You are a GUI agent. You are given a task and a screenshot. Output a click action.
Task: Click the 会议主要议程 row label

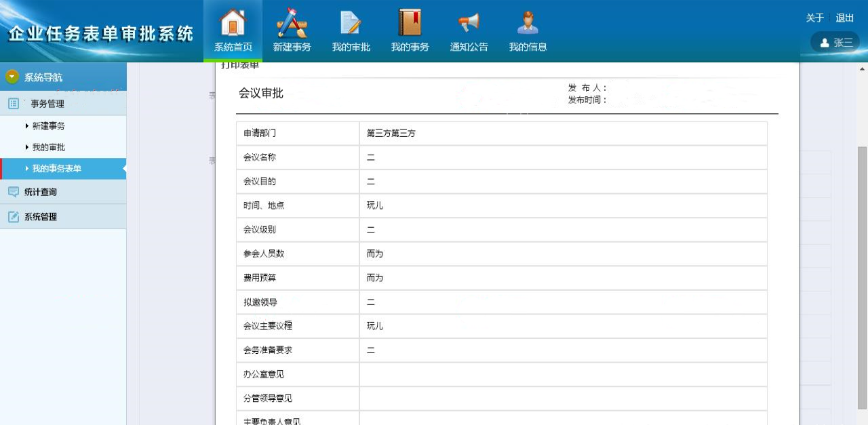(x=268, y=326)
